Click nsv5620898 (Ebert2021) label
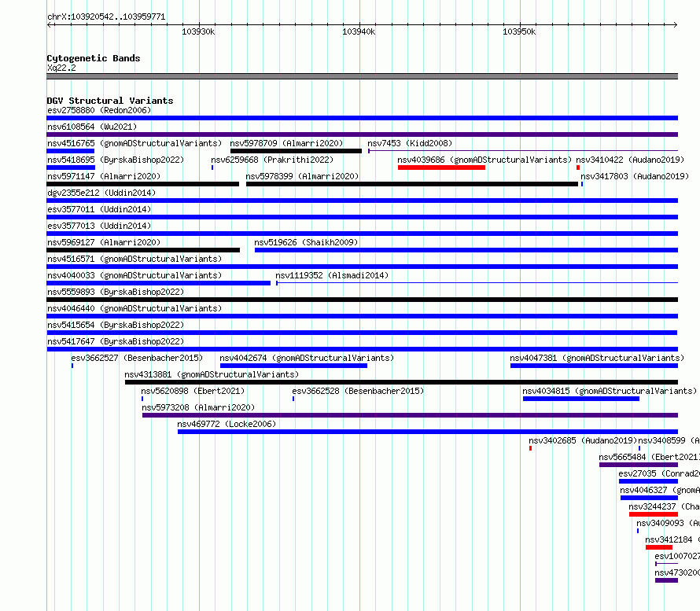This screenshot has width=700, height=611. (193, 391)
